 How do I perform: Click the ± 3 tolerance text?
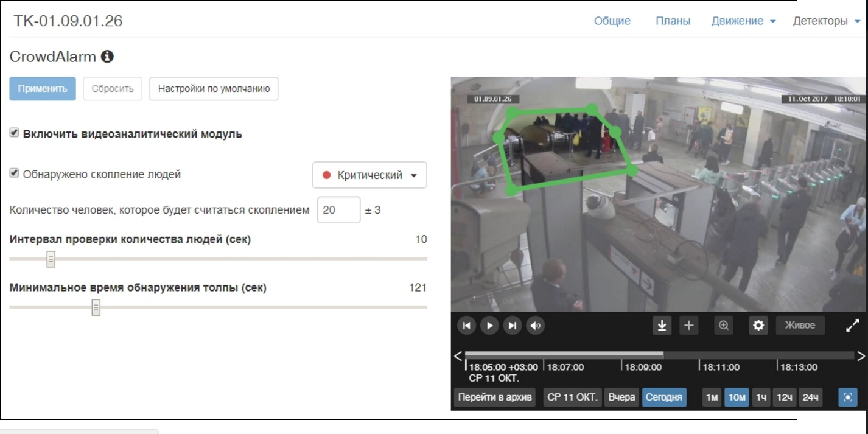click(x=373, y=211)
